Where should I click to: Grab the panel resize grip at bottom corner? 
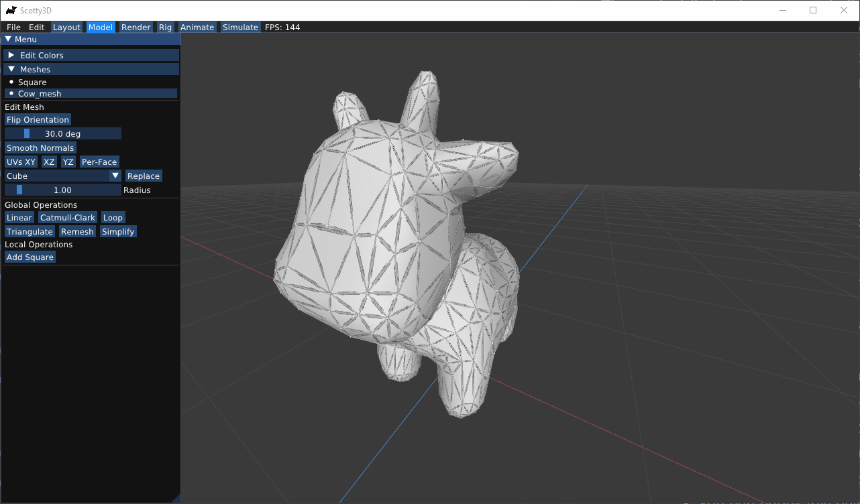[x=176, y=498]
